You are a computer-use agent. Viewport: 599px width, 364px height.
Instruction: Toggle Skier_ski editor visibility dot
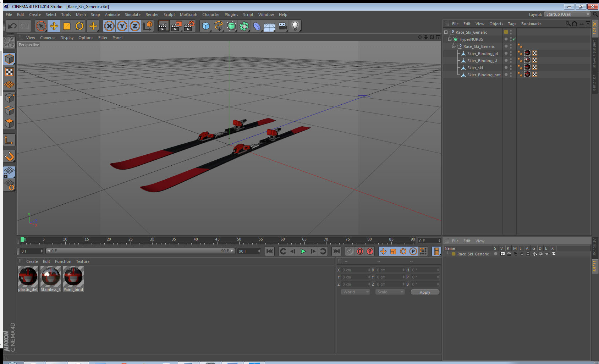coord(511,66)
